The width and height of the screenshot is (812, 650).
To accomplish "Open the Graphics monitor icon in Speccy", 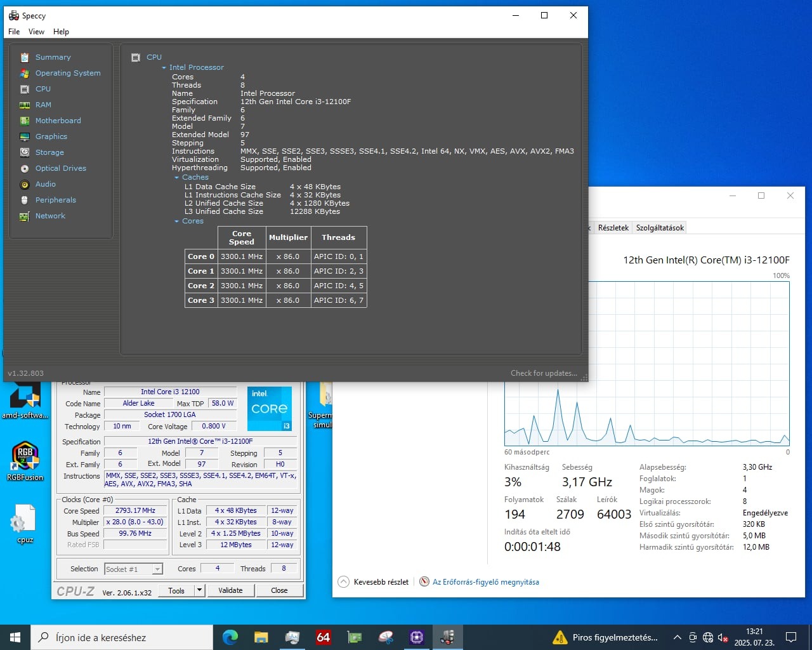I will coord(25,136).
